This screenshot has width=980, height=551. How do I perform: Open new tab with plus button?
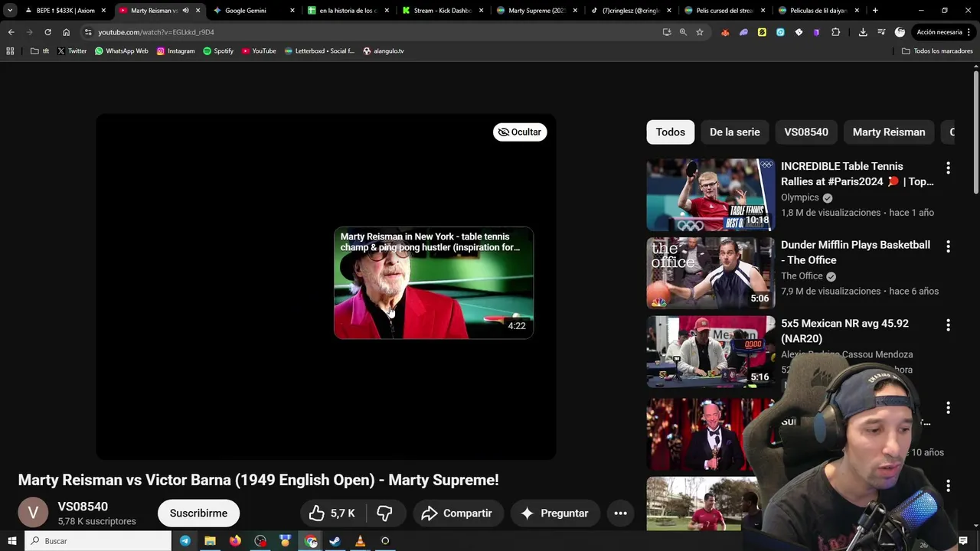[x=875, y=11]
